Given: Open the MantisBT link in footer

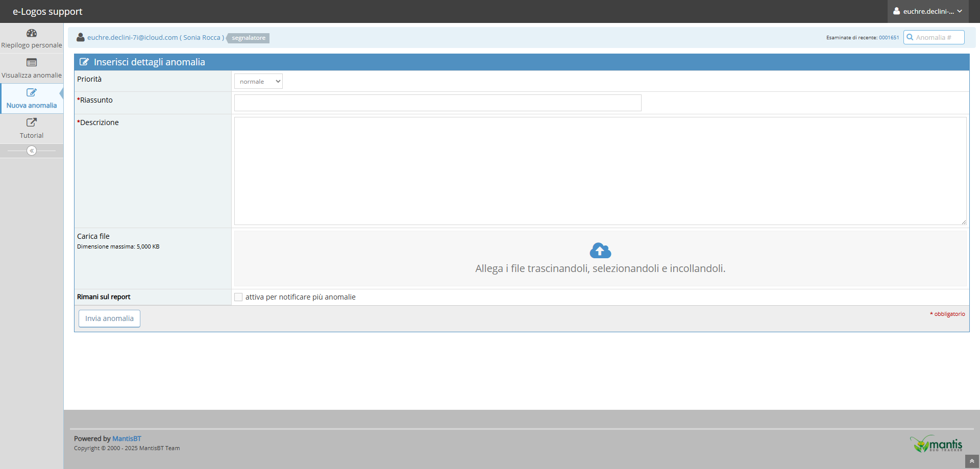Looking at the screenshot, I should tap(127, 438).
